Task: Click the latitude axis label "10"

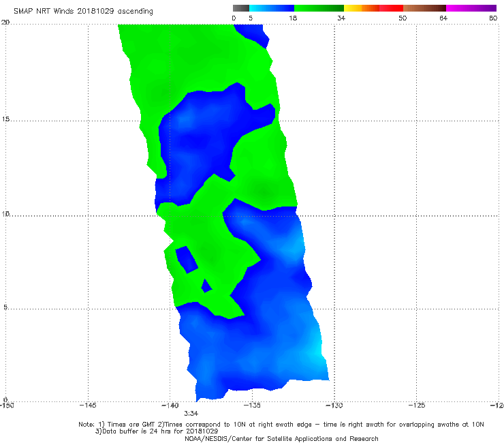Action: pyautogui.click(x=5, y=214)
